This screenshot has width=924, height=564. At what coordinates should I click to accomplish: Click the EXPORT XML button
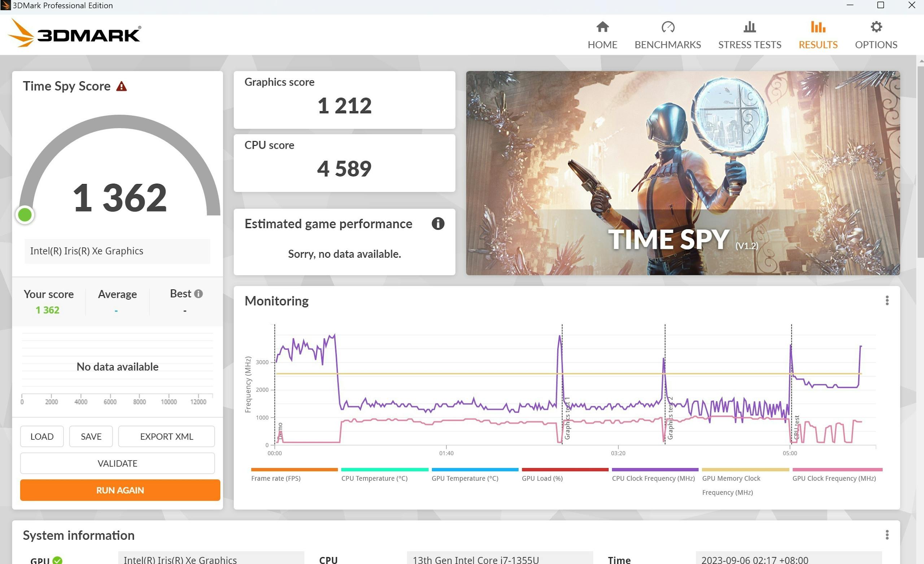(166, 437)
